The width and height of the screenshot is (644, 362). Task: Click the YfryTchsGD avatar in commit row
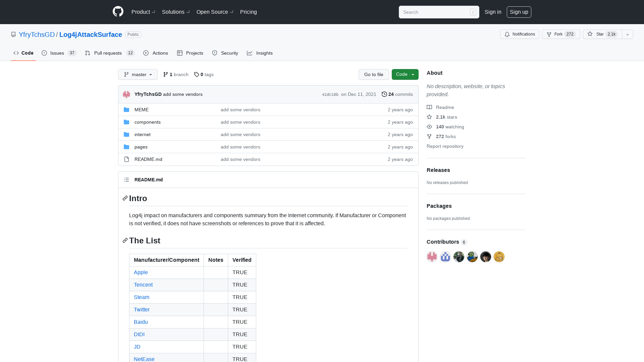[x=126, y=95]
